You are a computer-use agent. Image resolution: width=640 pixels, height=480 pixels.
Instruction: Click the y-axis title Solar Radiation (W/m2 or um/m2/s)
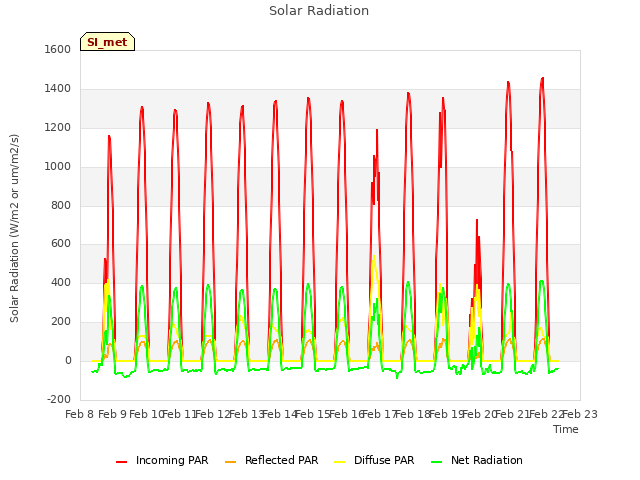(14, 228)
